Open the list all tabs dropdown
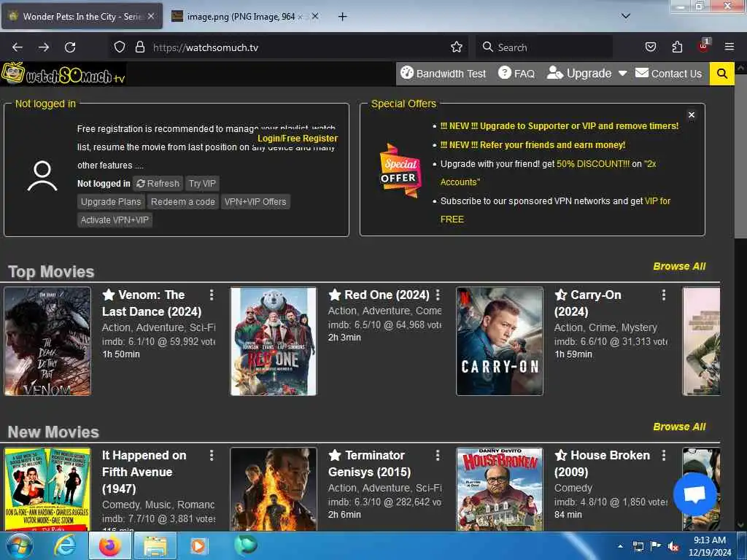 625,16
